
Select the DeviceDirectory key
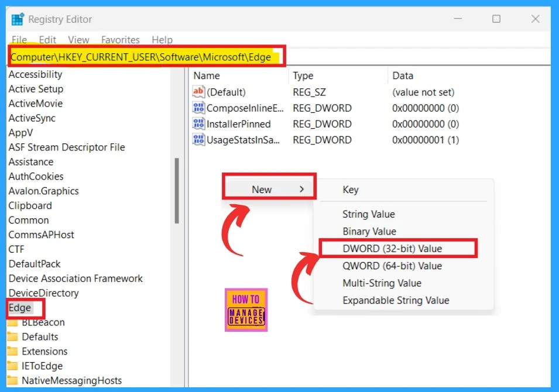point(44,293)
